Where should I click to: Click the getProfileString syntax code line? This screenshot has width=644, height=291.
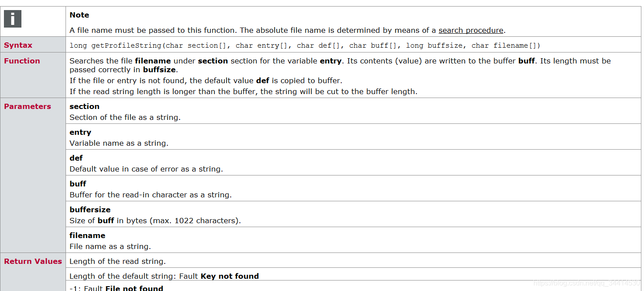click(305, 46)
